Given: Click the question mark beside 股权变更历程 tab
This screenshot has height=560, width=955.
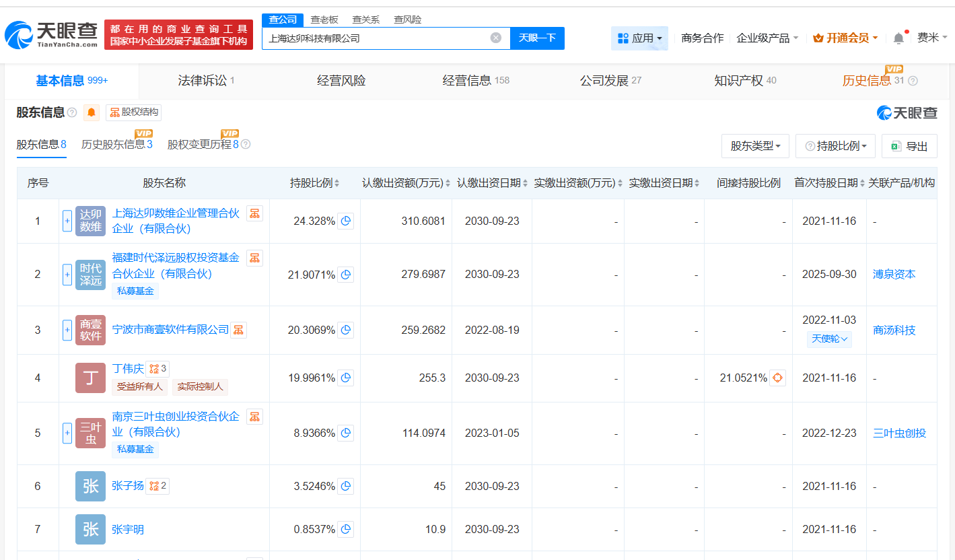Looking at the screenshot, I should [x=247, y=143].
